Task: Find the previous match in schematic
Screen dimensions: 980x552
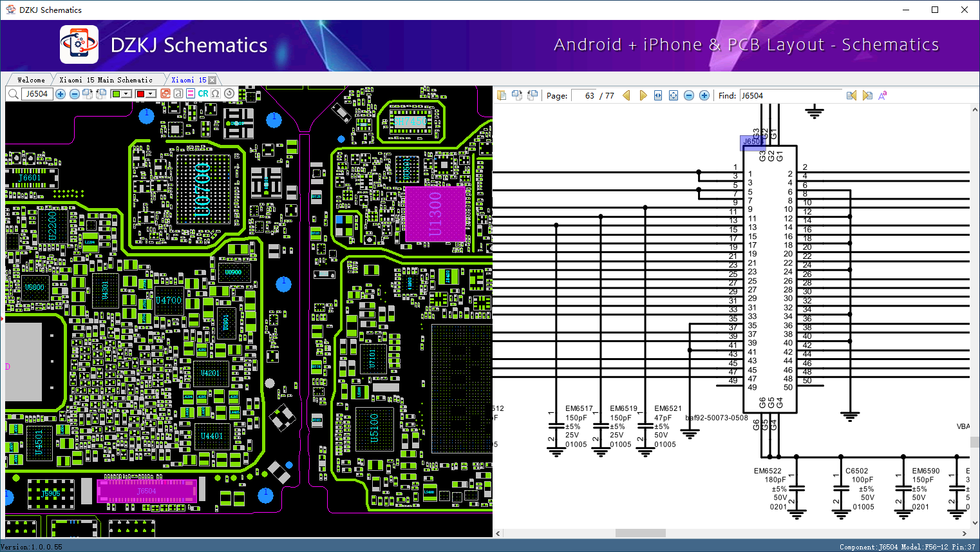Action: click(x=851, y=95)
